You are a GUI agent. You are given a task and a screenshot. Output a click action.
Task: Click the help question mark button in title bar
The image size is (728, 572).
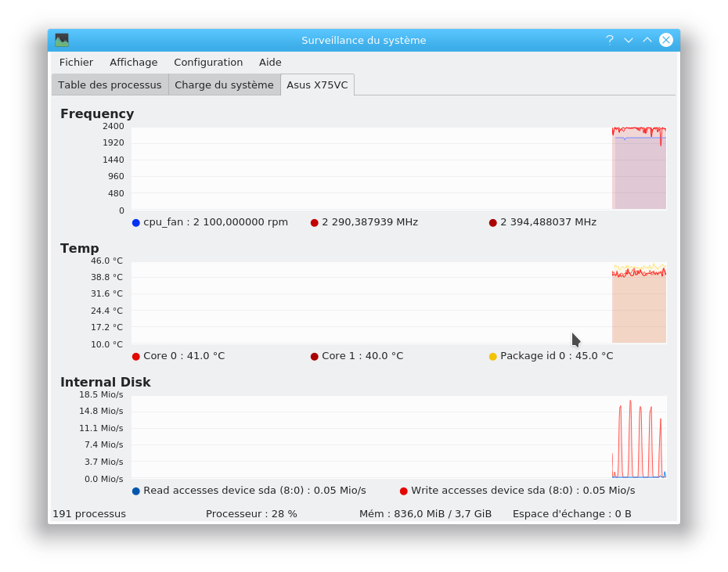pyautogui.click(x=610, y=40)
